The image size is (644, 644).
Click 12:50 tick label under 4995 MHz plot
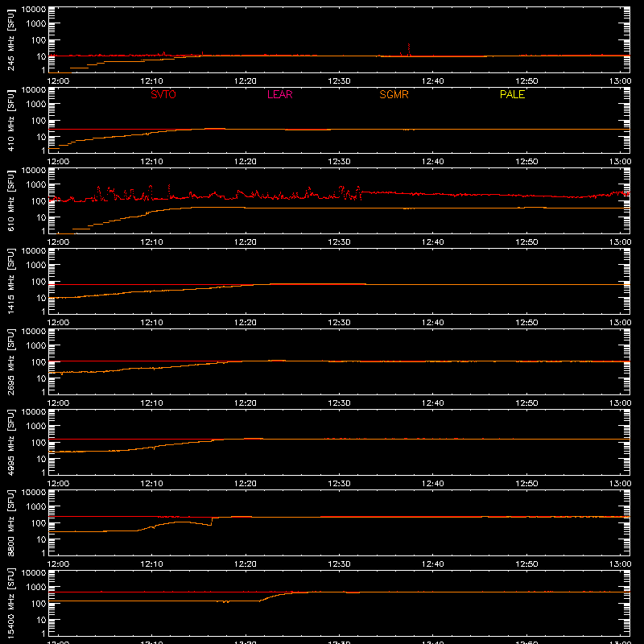[x=526, y=484]
